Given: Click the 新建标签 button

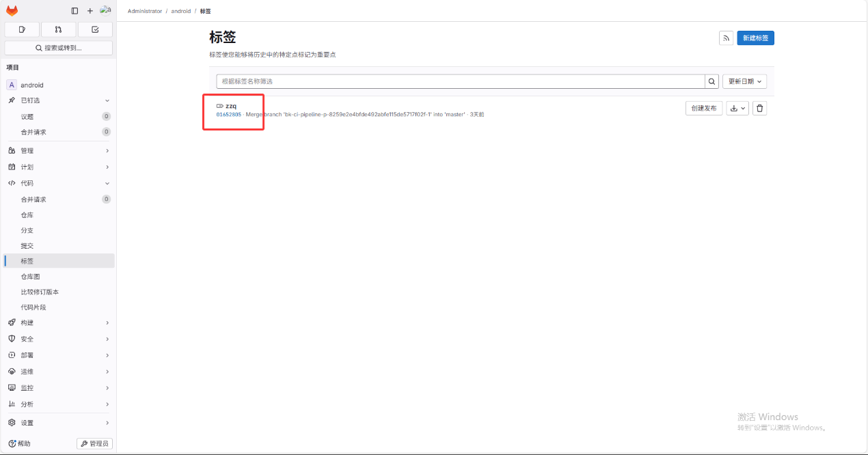Looking at the screenshot, I should click(755, 38).
